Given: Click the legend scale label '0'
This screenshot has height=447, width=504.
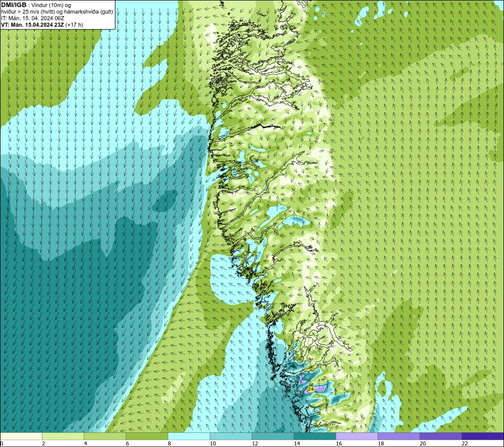Looking at the screenshot, I should click(2, 443).
